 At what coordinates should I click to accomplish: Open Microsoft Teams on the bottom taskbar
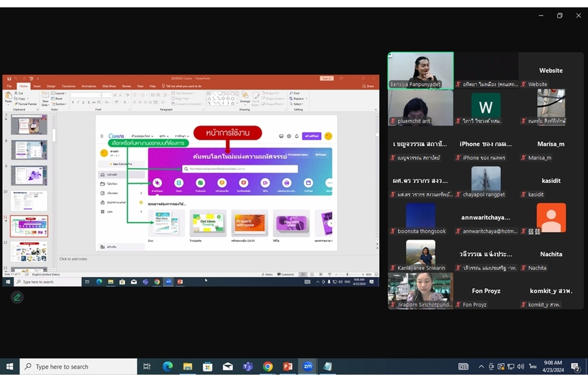(248, 366)
